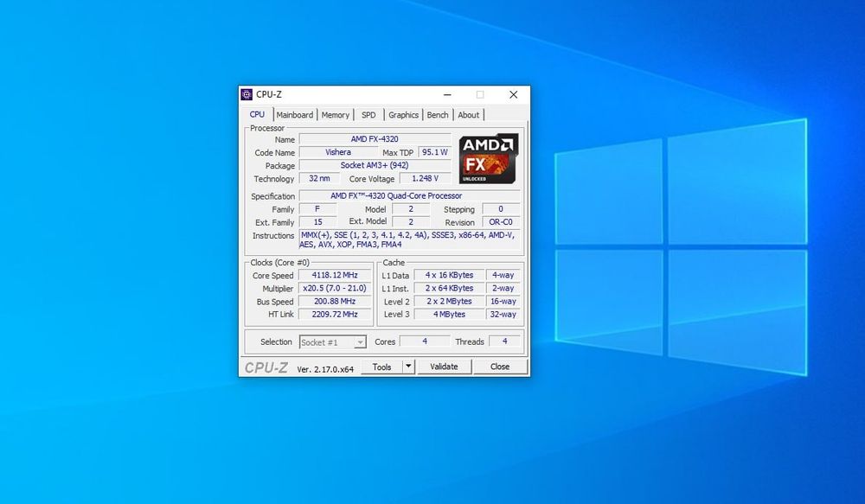Image resolution: width=865 pixels, height=504 pixels.
Task: Click the Validate button
Action: tap(444, 367)
